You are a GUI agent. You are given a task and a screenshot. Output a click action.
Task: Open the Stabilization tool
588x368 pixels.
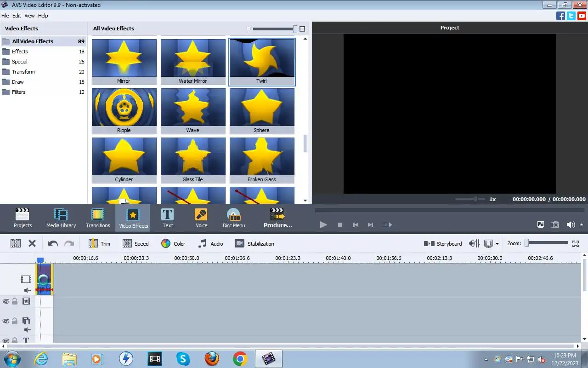254,244
